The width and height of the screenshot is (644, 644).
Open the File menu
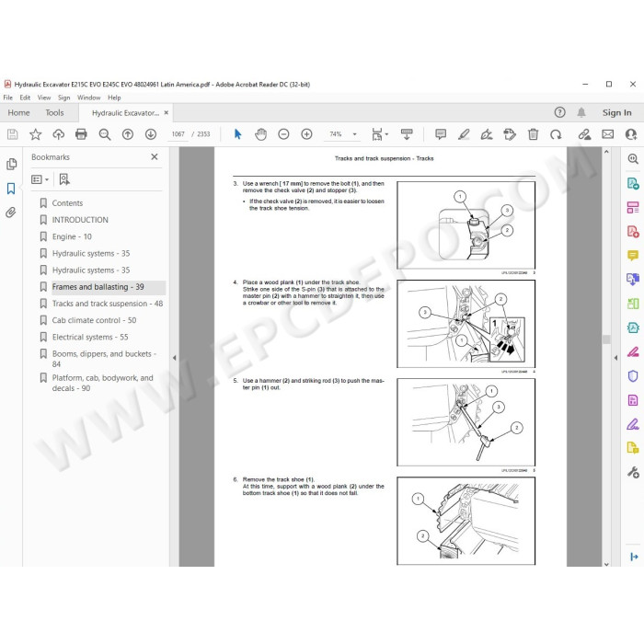click(7, 98)
